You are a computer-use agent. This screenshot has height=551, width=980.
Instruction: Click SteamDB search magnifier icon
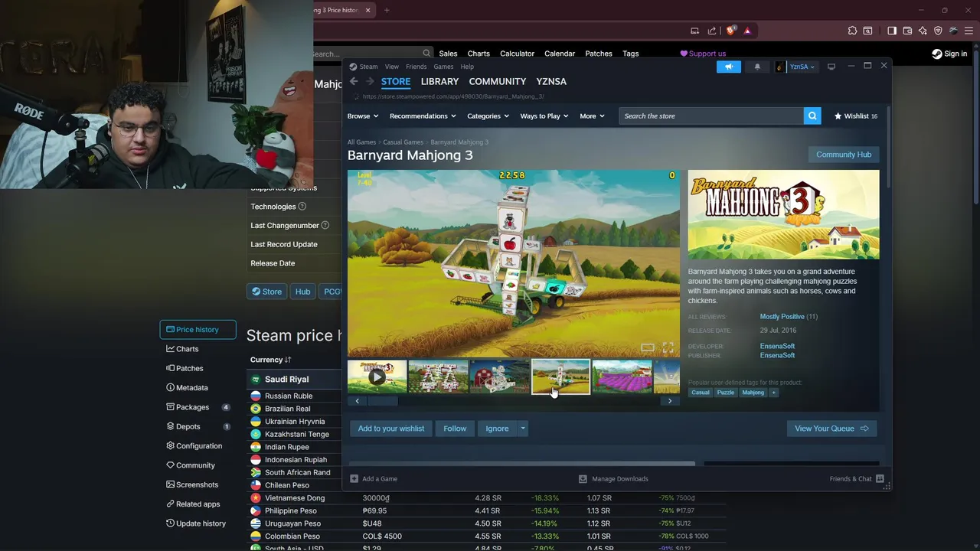[426, 54]
